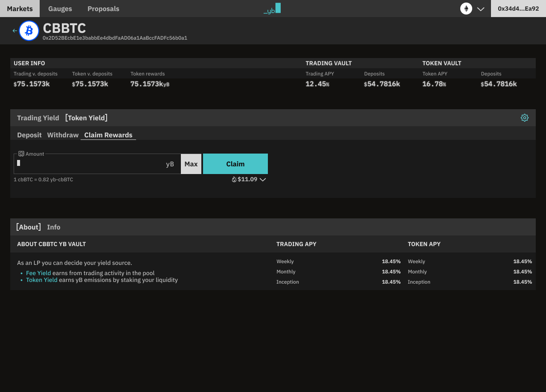Image resolution: width=546 pixels, height=392 pixels.
Task: Click the Max amount button
Action: (191, 164)
